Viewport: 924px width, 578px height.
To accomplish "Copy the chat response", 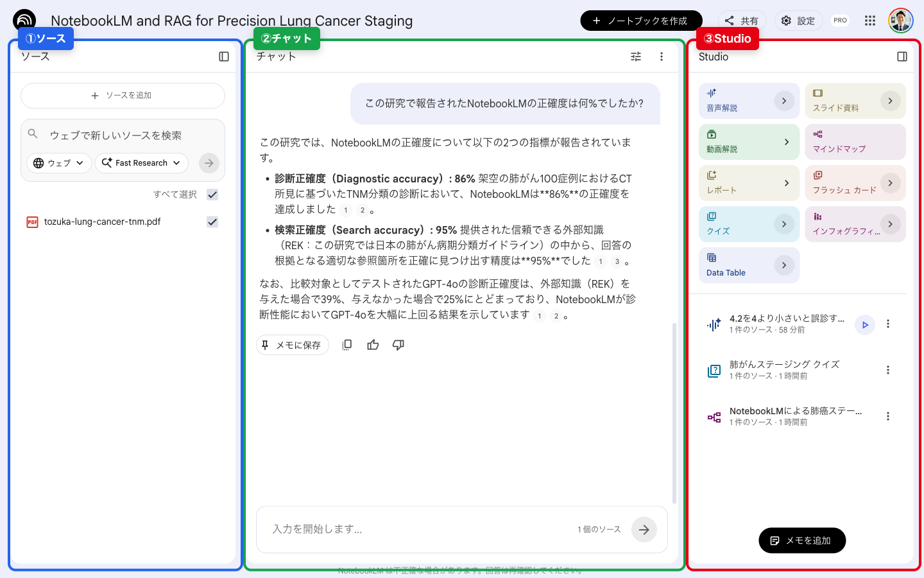I will [x=347, y=345].
